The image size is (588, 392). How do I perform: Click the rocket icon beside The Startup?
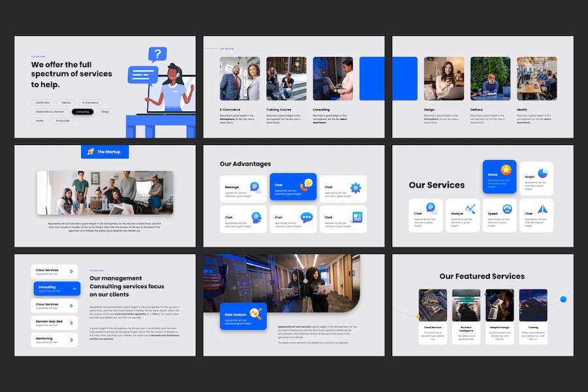pyautogui.click(x=90, y=152)
